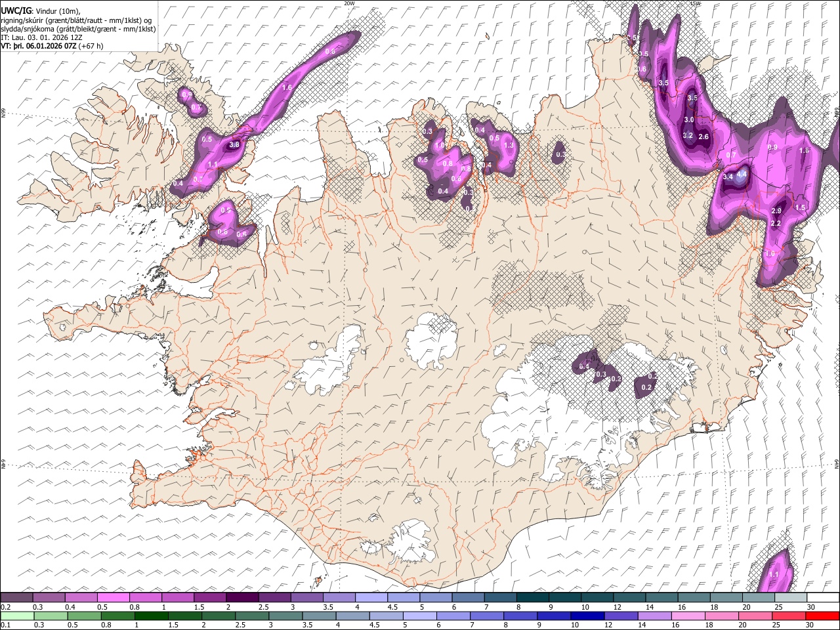Click the '0.4' label on the snow scale

(70, 607)
